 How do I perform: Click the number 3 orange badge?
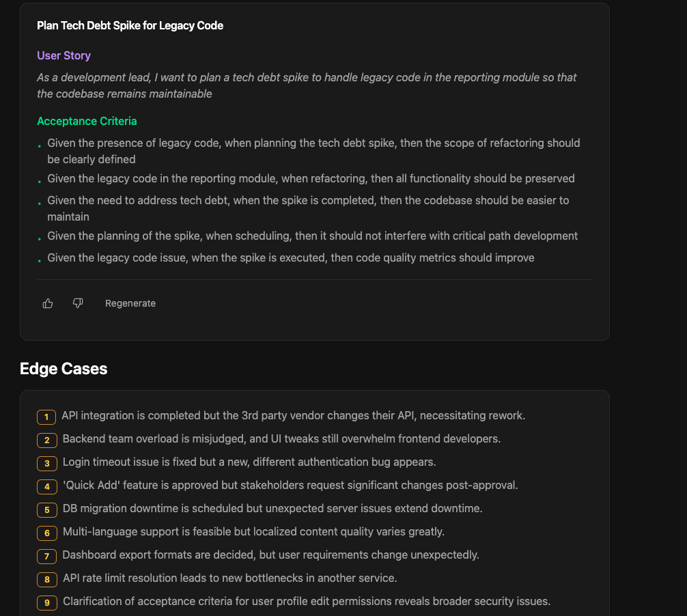pos(46,463)
